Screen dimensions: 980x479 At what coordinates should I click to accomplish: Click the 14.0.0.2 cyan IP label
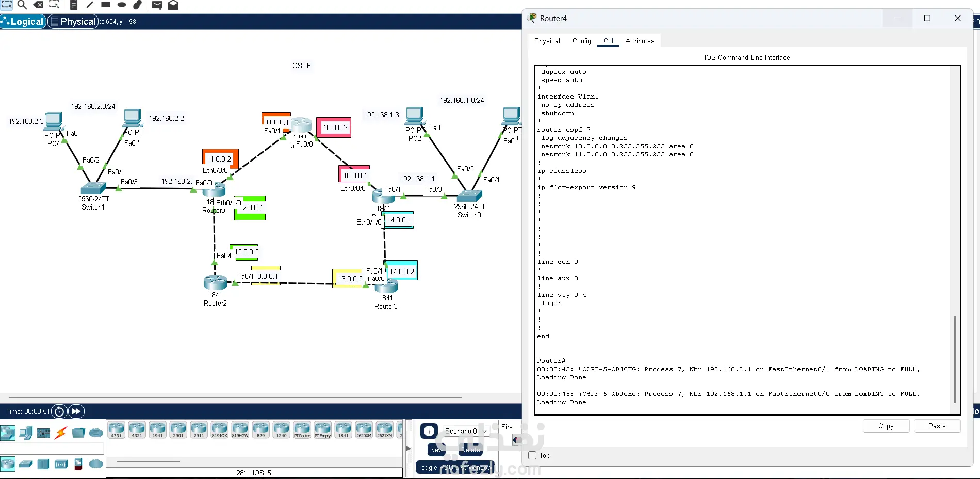click(x=402, y=271)
